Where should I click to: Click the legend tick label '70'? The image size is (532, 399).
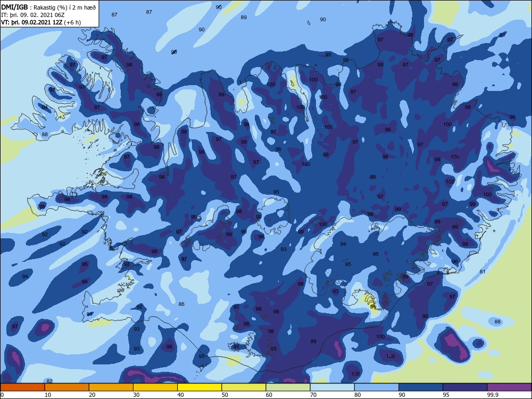tap(313, 395)
